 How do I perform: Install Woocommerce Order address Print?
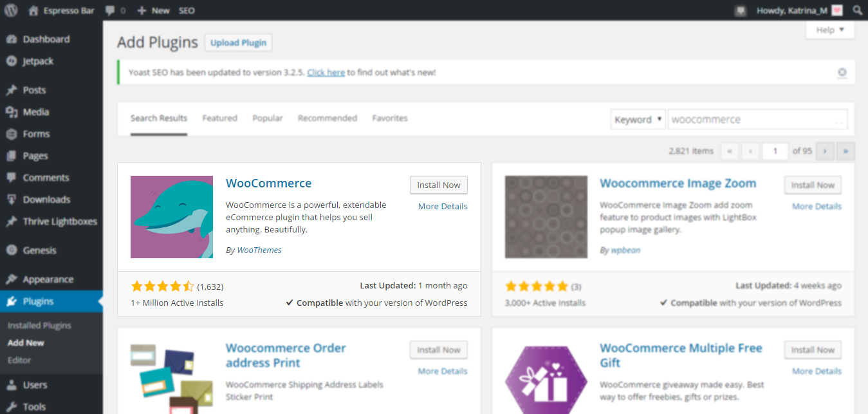(439, 350)
